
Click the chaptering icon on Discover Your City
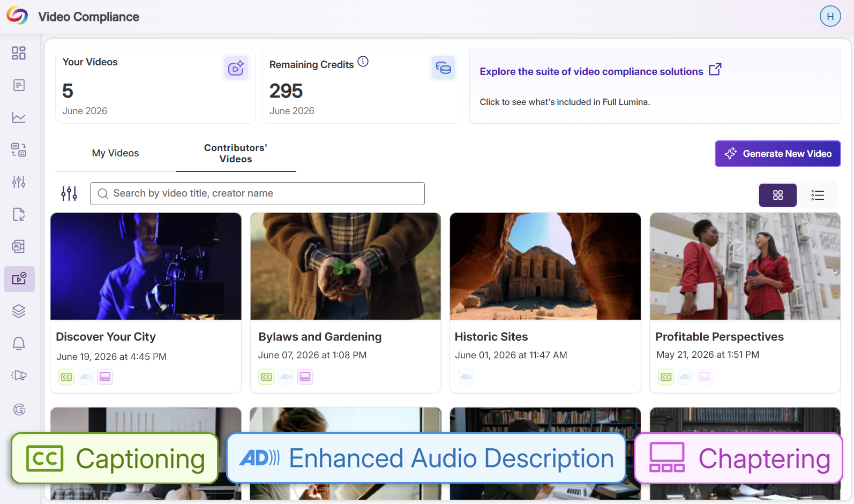105,377
